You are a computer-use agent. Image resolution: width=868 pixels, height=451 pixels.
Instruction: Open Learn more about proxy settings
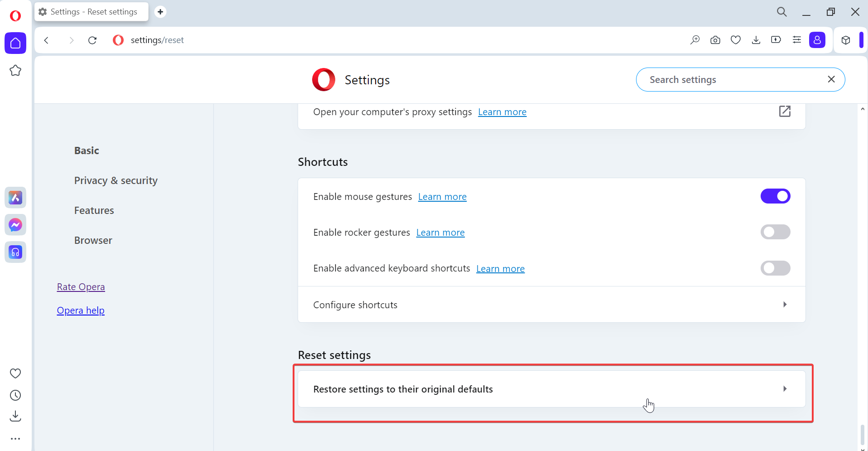(x=502, y=112)
